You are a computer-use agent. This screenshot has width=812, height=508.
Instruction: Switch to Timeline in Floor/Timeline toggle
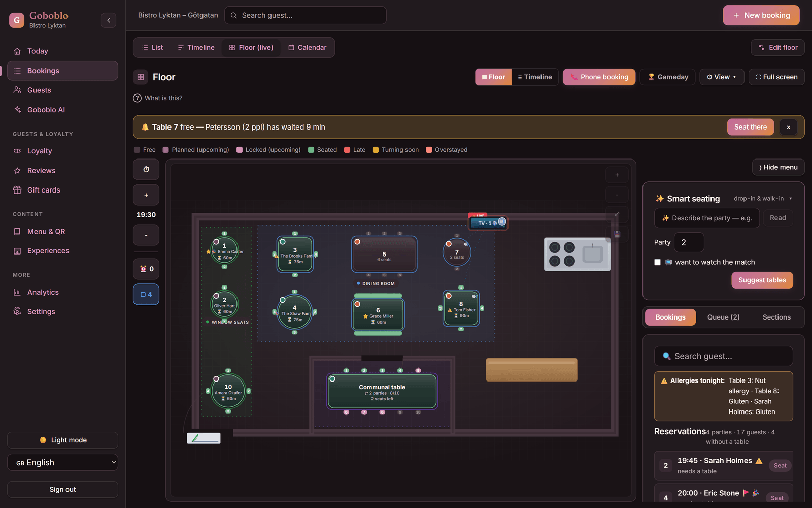click(535, 77)
